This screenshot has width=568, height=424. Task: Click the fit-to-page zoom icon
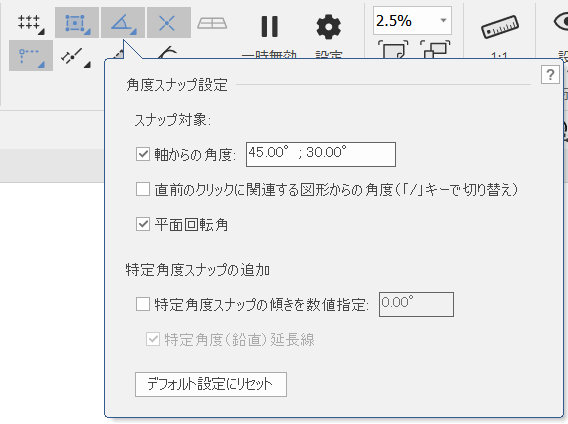(x=393, y=50)
